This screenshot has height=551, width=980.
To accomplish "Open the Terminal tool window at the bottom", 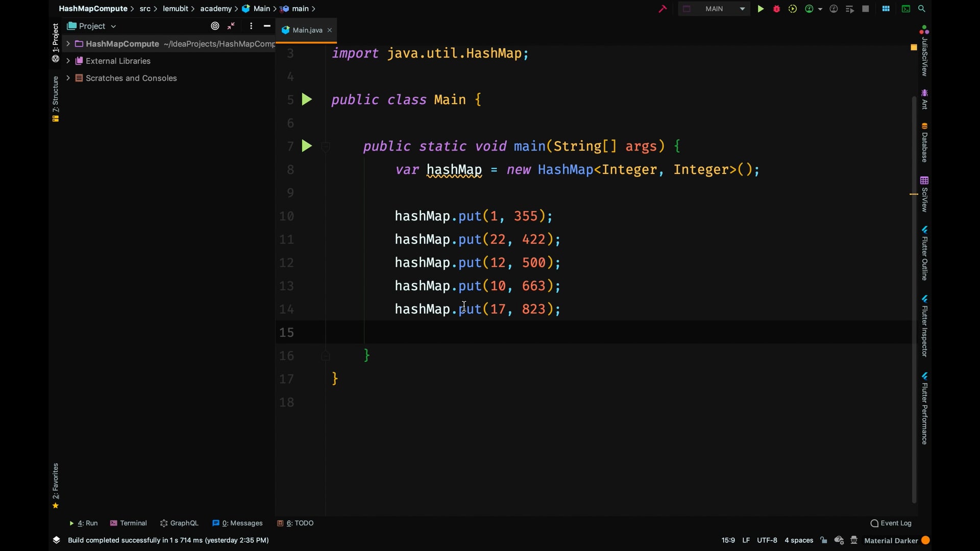I will pos(129,523).
